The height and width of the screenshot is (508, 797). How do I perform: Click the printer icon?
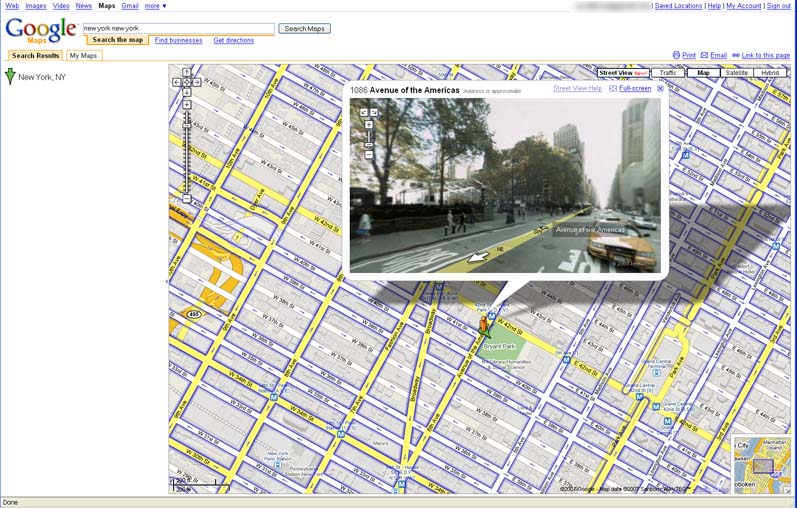coord(676,55)
